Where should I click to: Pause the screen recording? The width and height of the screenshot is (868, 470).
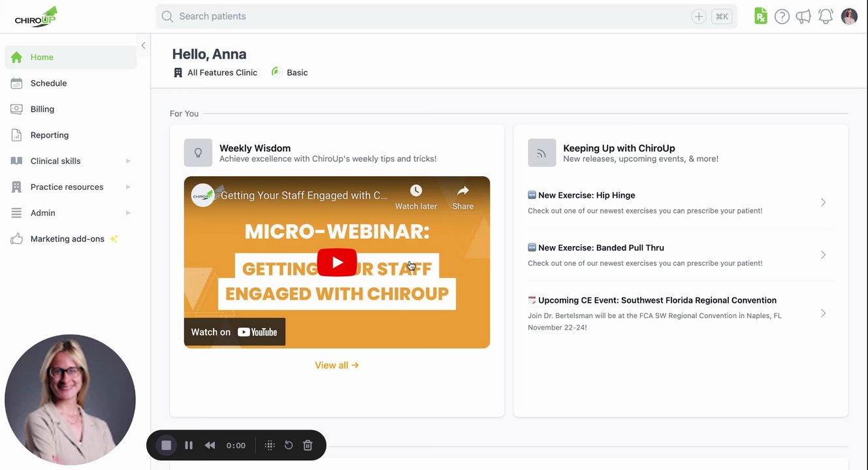pos(189,445)
